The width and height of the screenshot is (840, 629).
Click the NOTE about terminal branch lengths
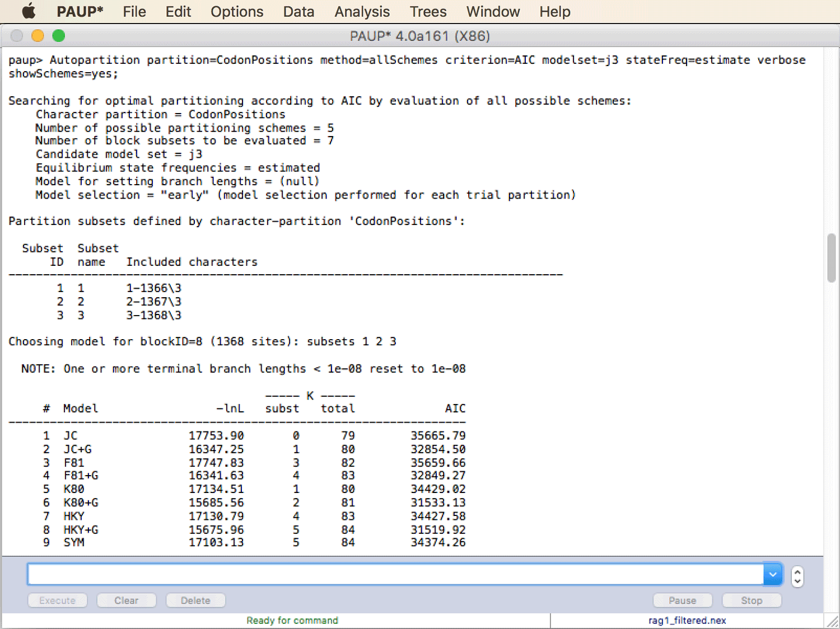click(x=244, y=369)
